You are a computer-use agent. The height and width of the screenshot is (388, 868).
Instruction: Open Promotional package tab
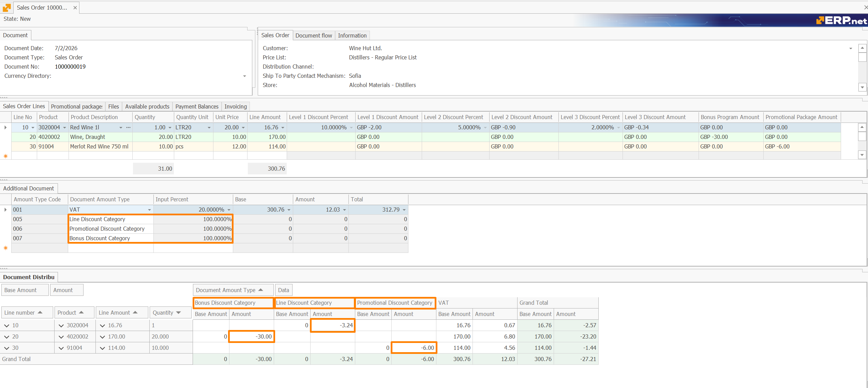(77, 106)
